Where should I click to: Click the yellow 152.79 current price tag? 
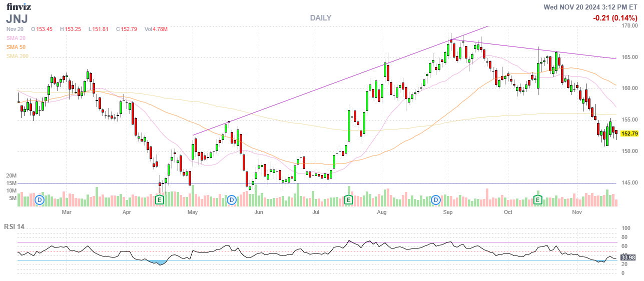point(629,134)
